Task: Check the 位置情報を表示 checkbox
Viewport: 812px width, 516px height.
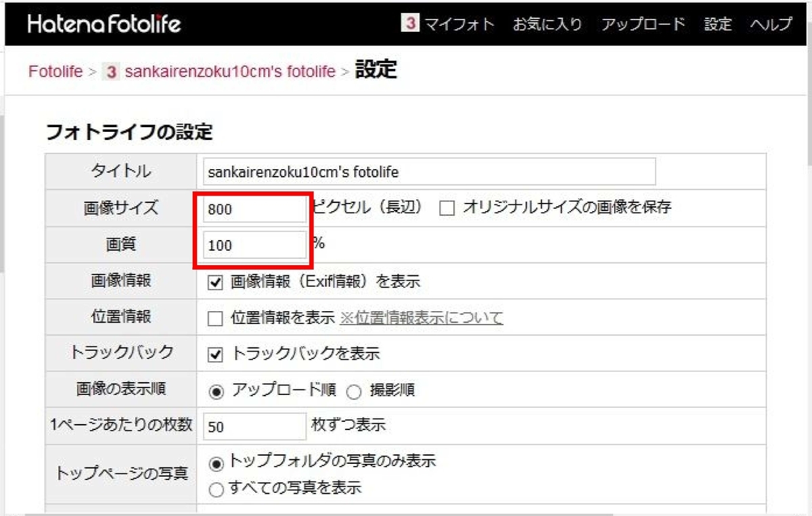Action: click(215, 319)
